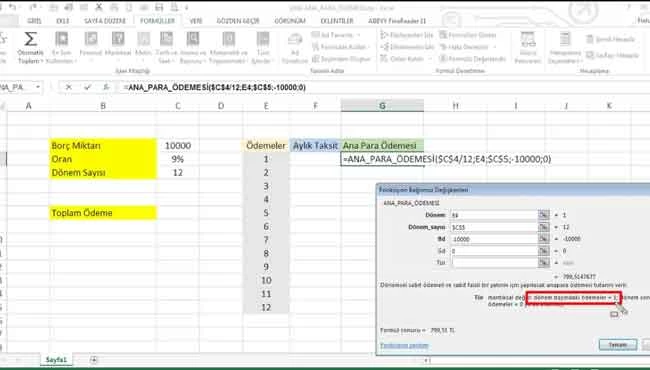Open the Ad Yöneticisi
The image size is (650, 370).
295,47
